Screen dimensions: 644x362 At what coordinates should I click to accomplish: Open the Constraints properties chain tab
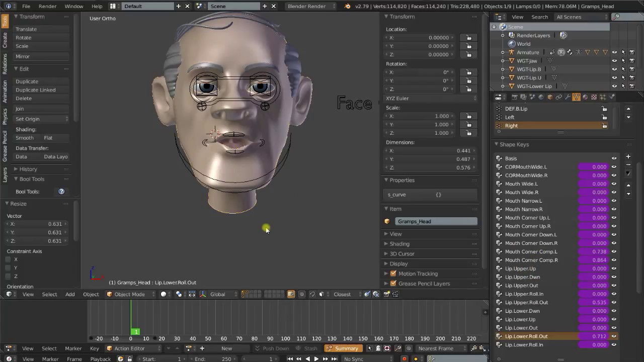coord(558,97)
